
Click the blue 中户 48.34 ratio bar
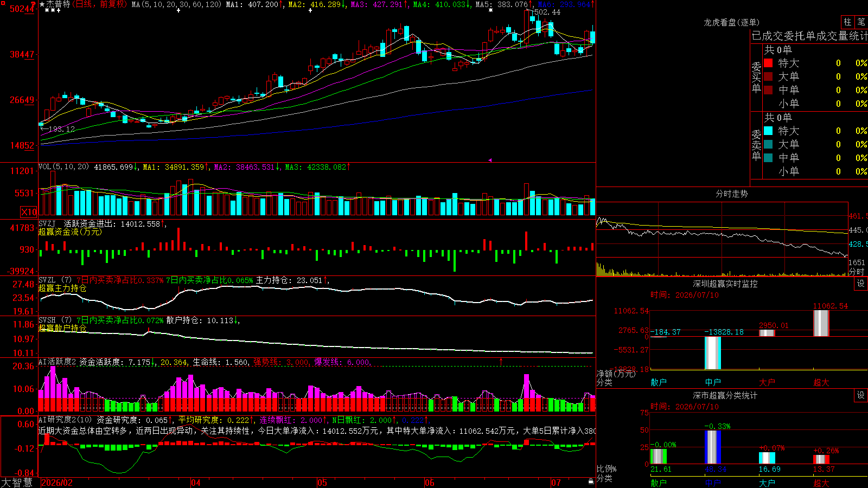point(713,447)
